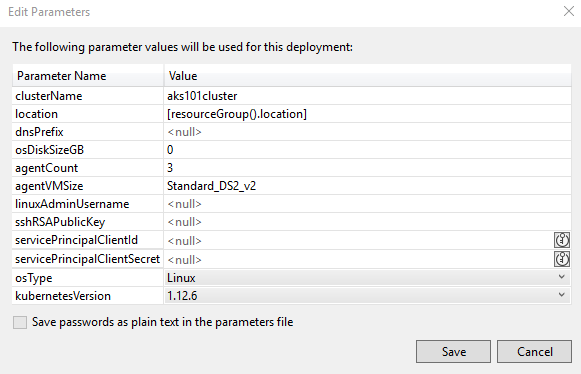
Task: Edit agentVMSize value Standard_DS2_v2
Action: click(x=367, y=186)
